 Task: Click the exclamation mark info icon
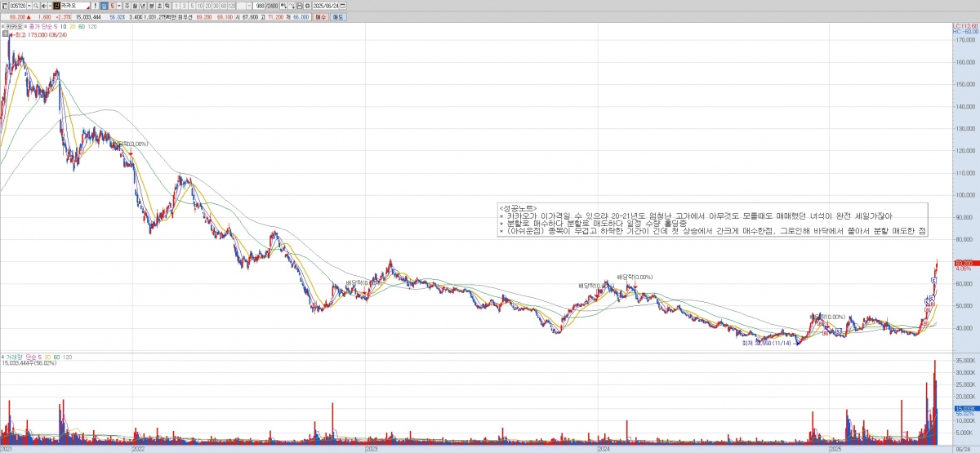[96, 5]
